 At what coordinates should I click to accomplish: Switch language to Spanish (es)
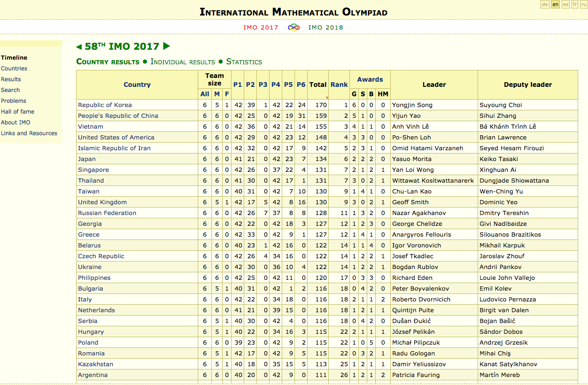[565, 4]
